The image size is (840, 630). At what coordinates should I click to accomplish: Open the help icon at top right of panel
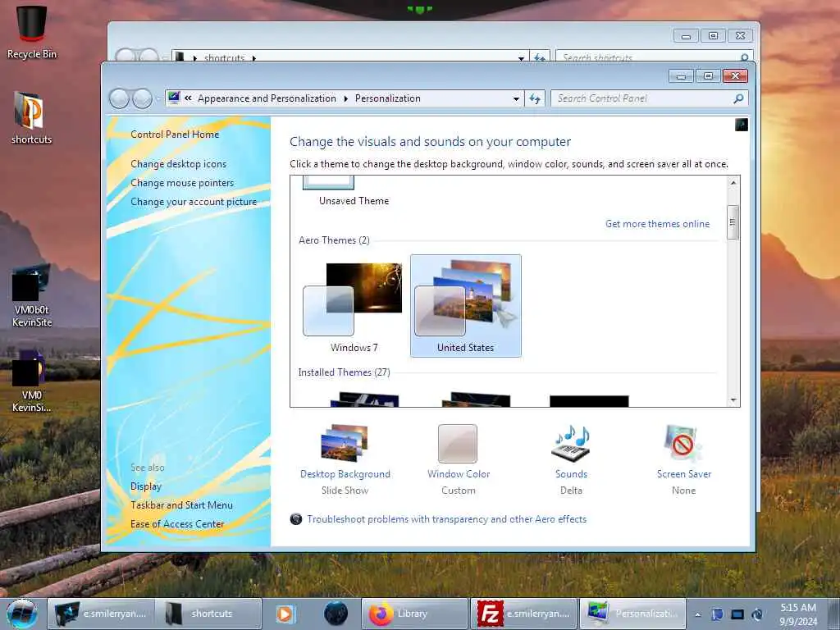tap(742, 125)
